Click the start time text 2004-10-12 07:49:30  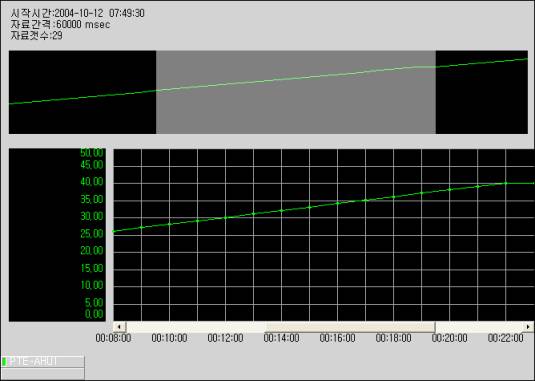click(100, 13)
